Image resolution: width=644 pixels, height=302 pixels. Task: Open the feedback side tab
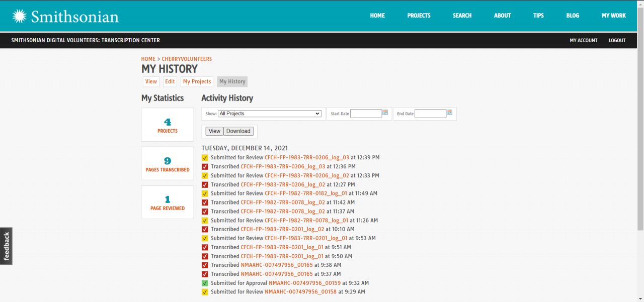tap(6, 246)
